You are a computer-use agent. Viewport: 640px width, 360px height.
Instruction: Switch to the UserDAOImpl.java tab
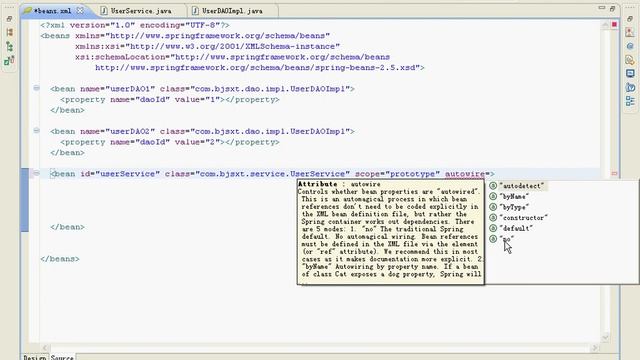click(x=232, y=11)
